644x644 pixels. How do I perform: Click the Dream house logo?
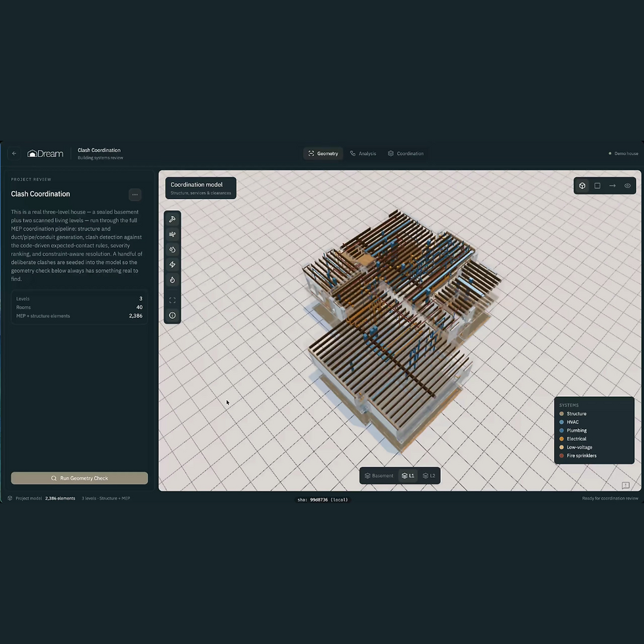click(45, 154)
